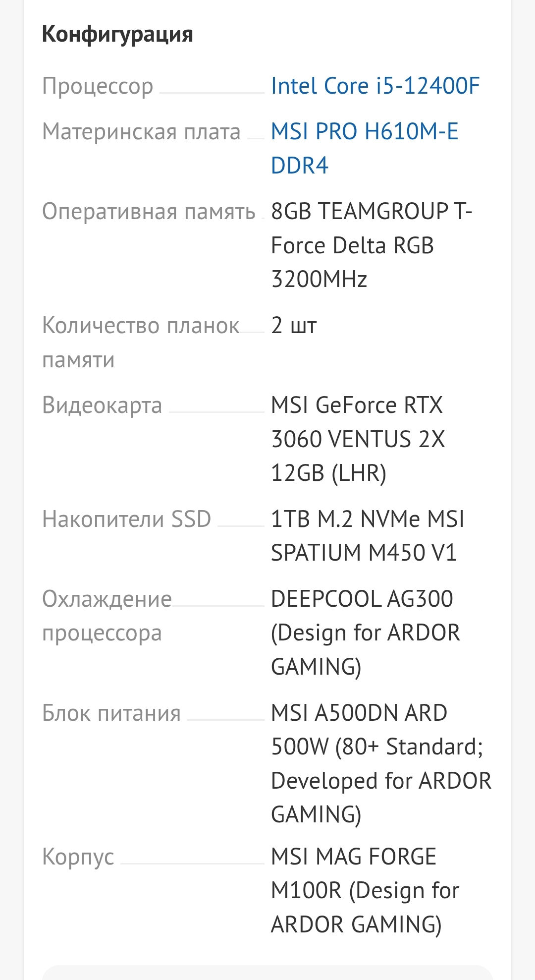
Task: Click the Конфигурация section heading
Action: pos(117,34)
